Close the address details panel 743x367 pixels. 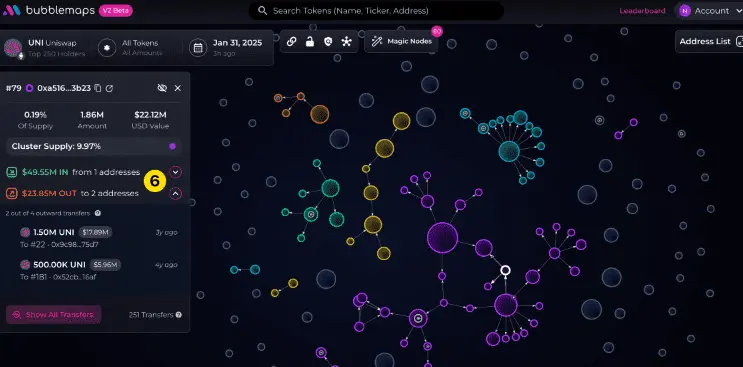(x=178, y=88)
